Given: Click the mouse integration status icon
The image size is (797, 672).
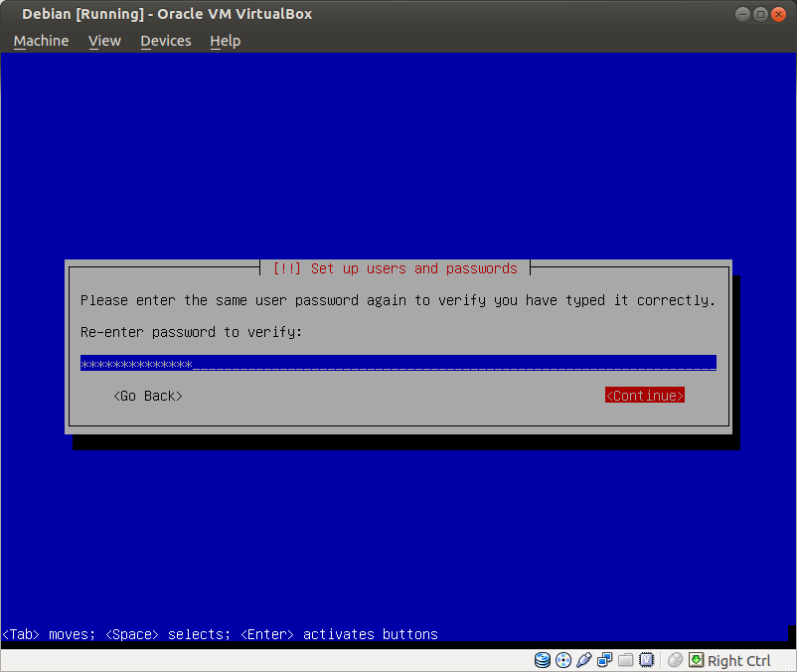Looking at the screenshot, I should tap(676, 660).
